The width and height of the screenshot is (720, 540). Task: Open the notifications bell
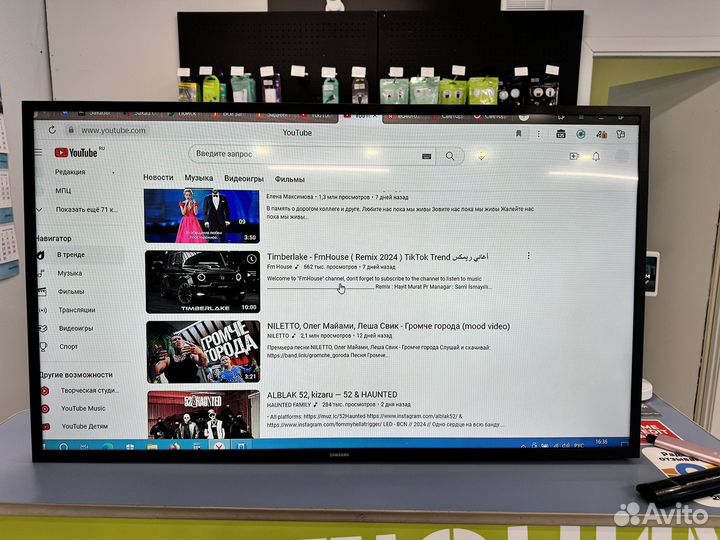596,157
